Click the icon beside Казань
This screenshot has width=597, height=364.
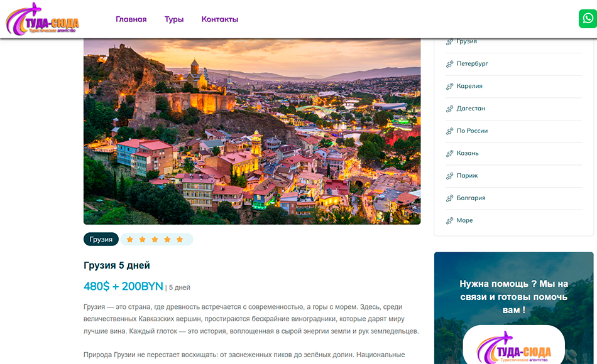pos(449,154)
